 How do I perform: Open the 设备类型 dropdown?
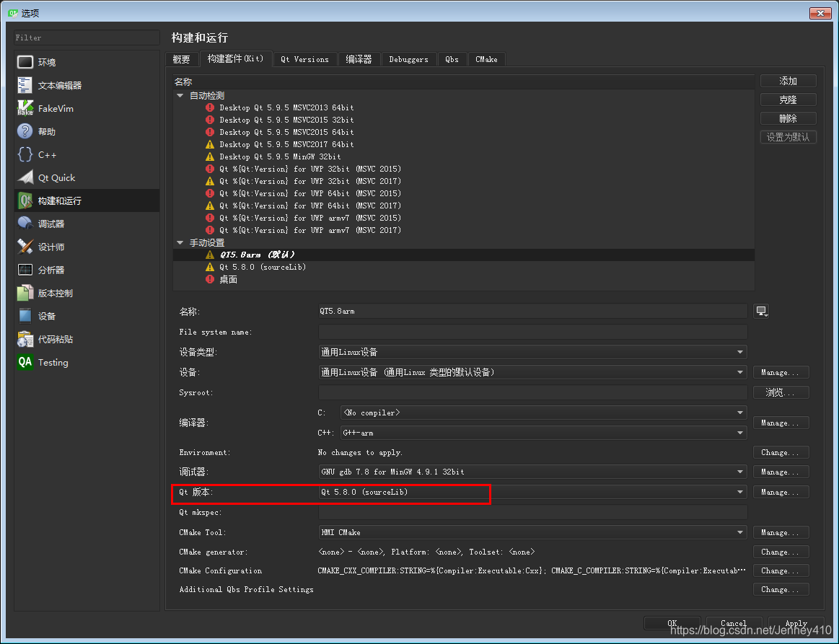pyautogui.click(x=740, y=352)
